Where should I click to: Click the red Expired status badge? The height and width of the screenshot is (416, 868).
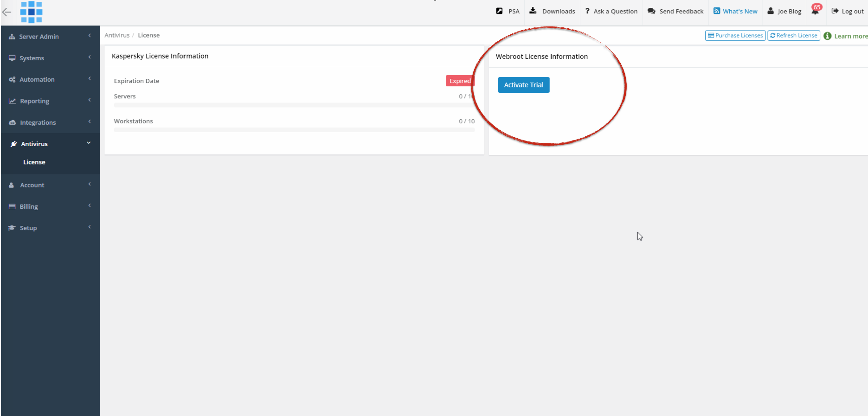click(x=460, y=81)
